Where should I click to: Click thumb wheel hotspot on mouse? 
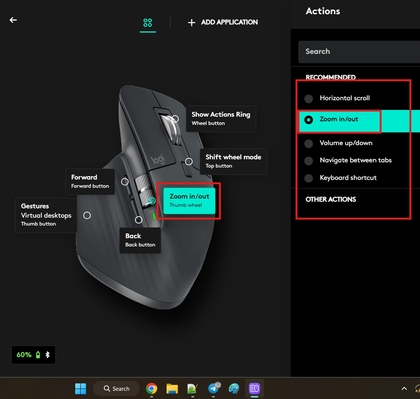pyautogui.click(x=152, y=201)
